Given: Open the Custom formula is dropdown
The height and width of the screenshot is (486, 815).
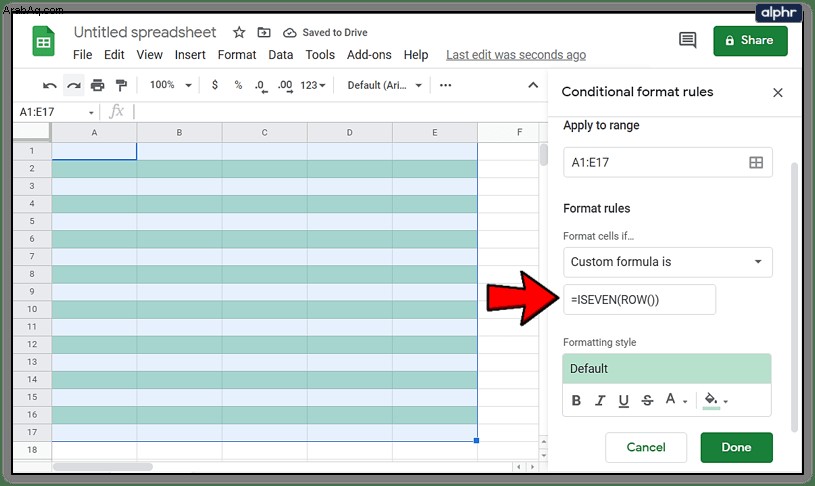Looking at the screenshot, I should pos(667,262).
